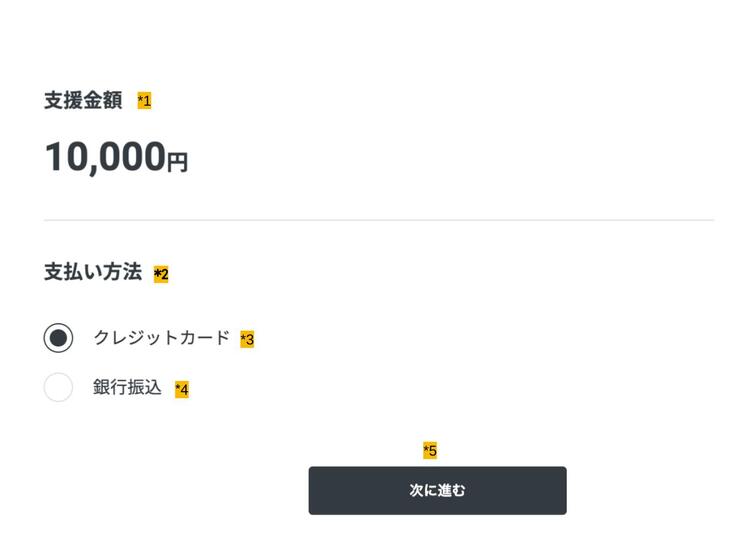The image size is (736, 552).
Task: Click the 10,000 amount figure
Action: [104, 158]
